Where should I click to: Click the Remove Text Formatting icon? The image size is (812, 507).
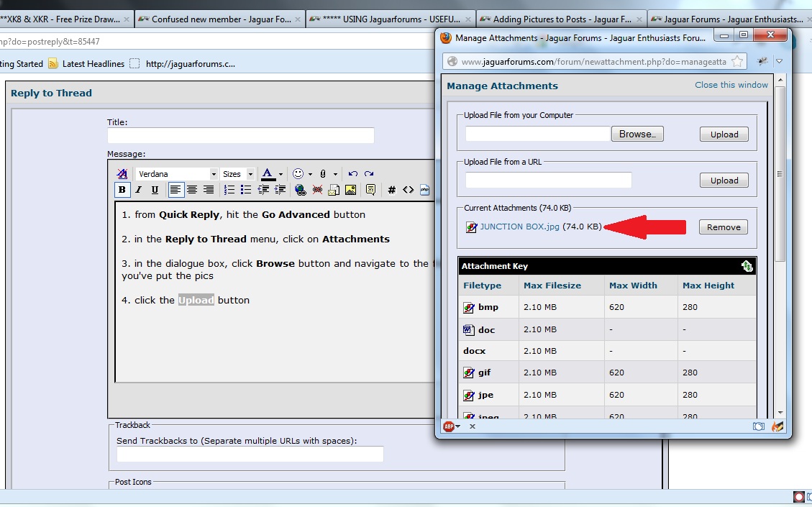122,173
